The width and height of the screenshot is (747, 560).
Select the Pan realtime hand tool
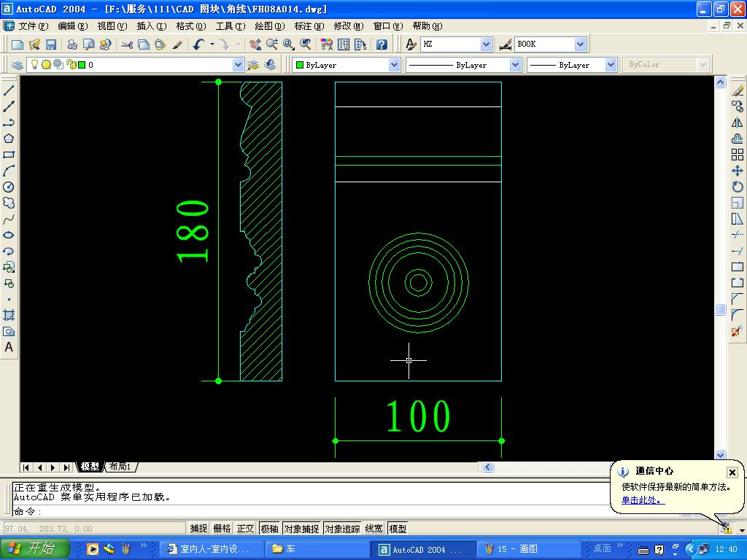click(255, 44)
